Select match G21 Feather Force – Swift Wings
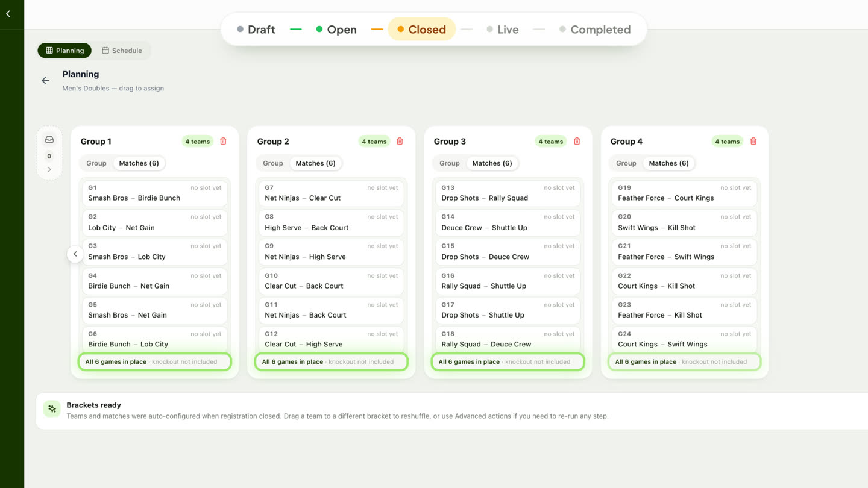The width and height of the screenshot is (868, 488). click(x=685, y=252)
